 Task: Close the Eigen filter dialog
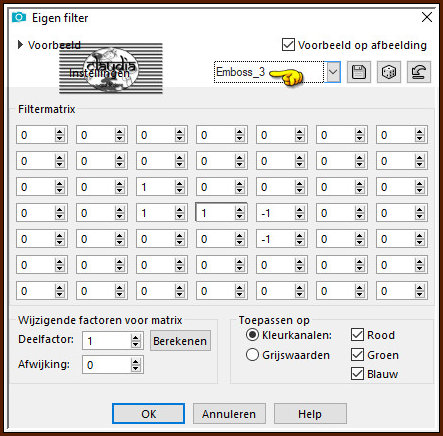pos(427,17)
